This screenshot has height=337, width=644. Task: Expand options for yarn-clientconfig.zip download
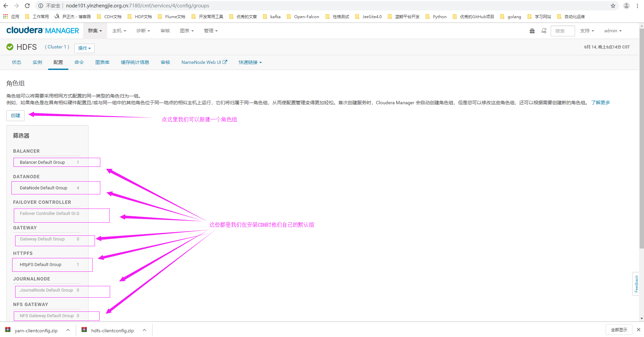[68, 330]
